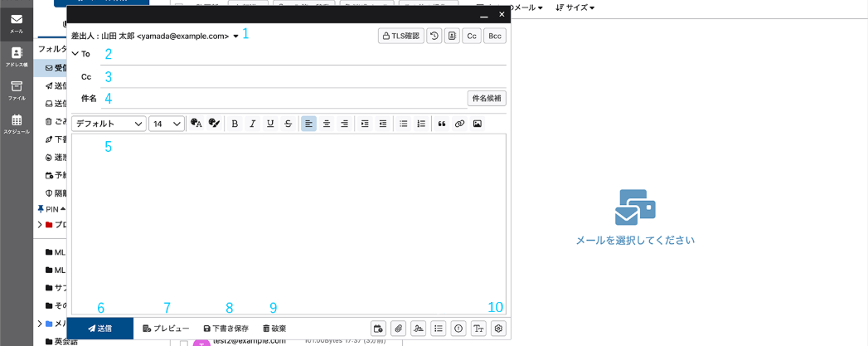Switch to アドレス帳 in the left sidebar
This screenshot has height=346, width=868.
17,56
